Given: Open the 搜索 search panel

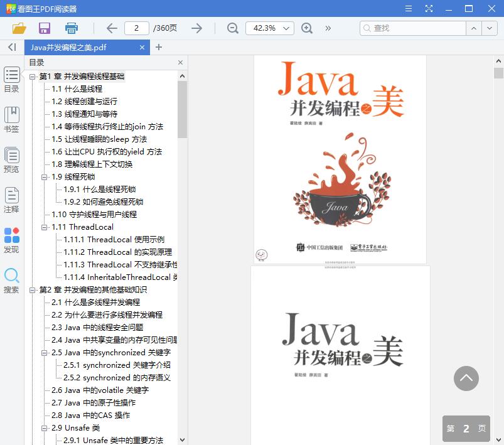Looking at the screenshot, I should 12,281.
